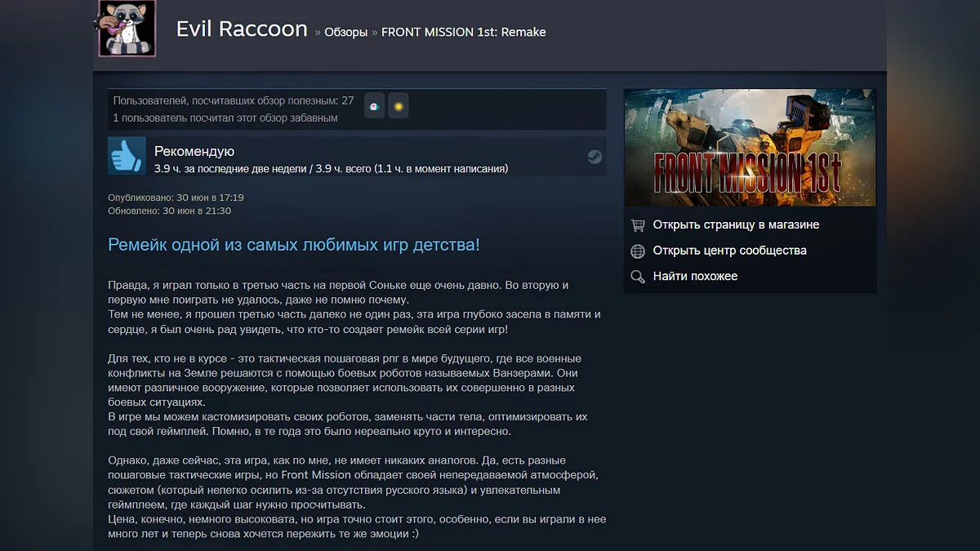Select Найти похожее link
This screenshot has width=980, height=551.
(695, 277)
